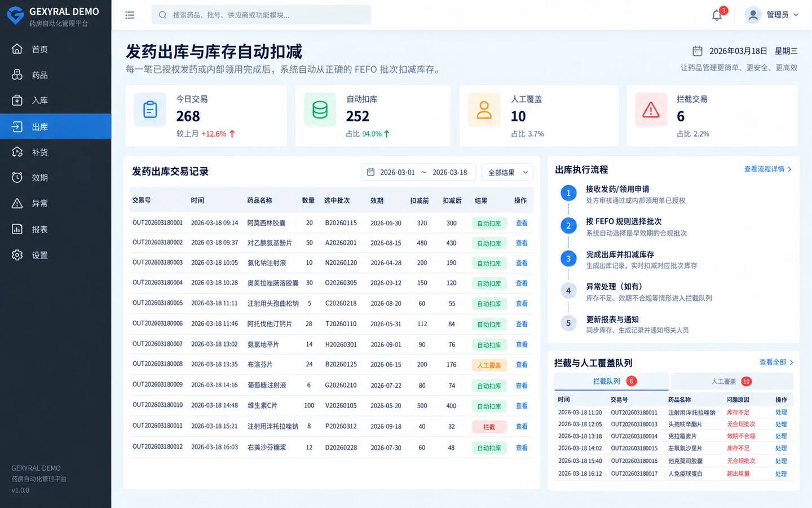Open the 异常 sidebar menu item
The width and height of the screenshot is (812, 508).
click(56, 203)
